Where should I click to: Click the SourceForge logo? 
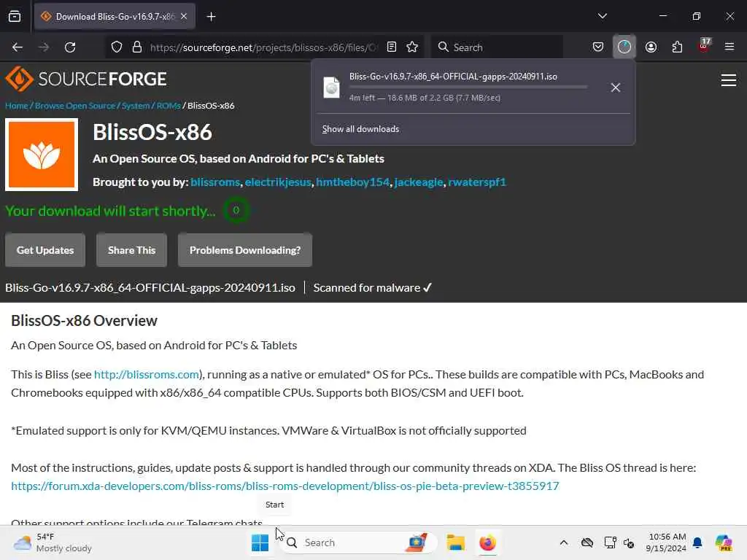86,79
